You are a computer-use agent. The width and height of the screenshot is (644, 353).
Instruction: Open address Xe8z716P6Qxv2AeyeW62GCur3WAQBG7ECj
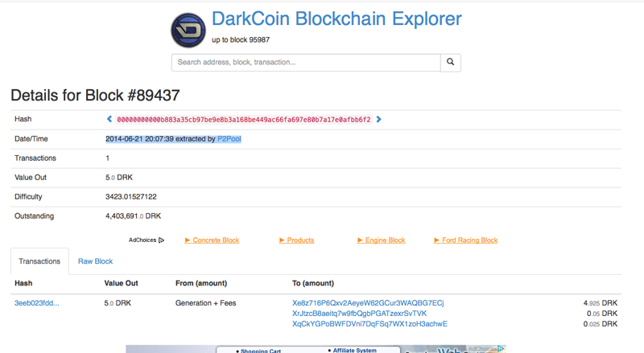pyautogui.click(x=368, y=303)
